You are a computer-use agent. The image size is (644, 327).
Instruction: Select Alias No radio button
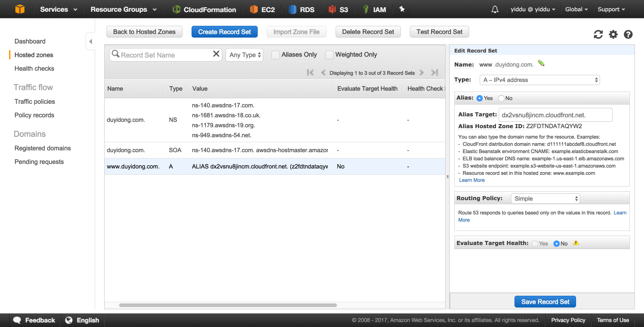(501, 98)
